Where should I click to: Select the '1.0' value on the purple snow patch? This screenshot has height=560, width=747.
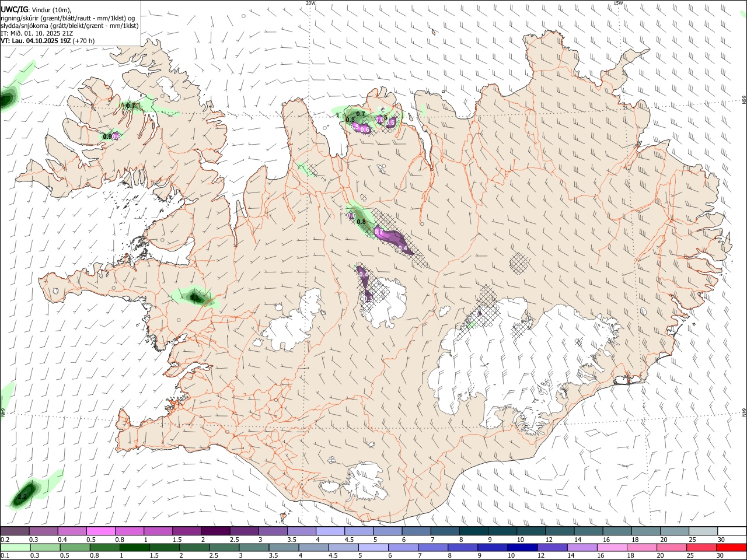click(379, 120)
